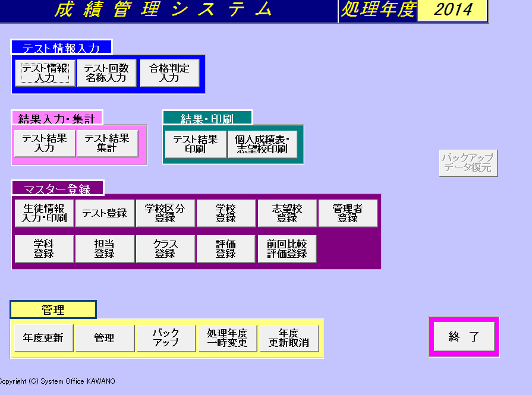Click the テスト登録 button
Image resolution: width=532 pixels, height=395 pixels.
105,213
